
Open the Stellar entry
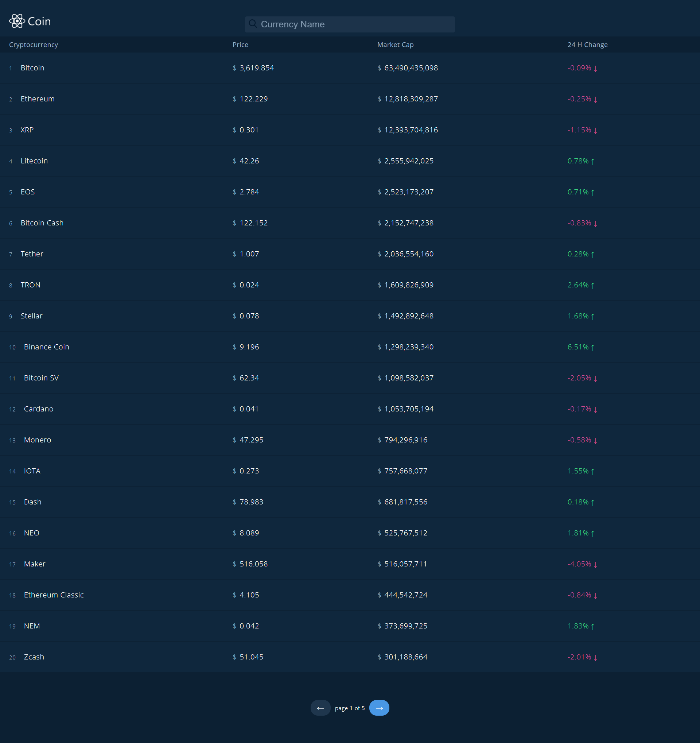(31, 316)
